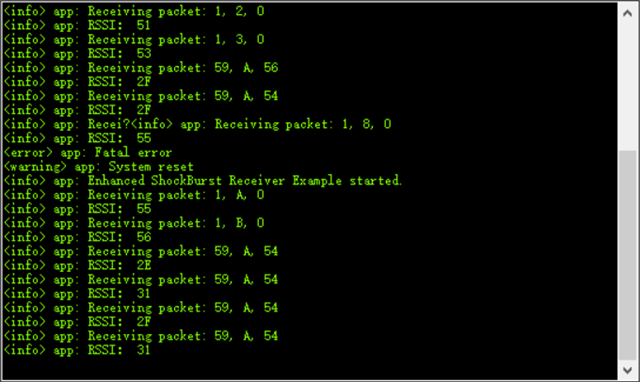
Task: Click the "RSSI: 53" log entry
Action: pyautogui.click(x=78, y=53)
